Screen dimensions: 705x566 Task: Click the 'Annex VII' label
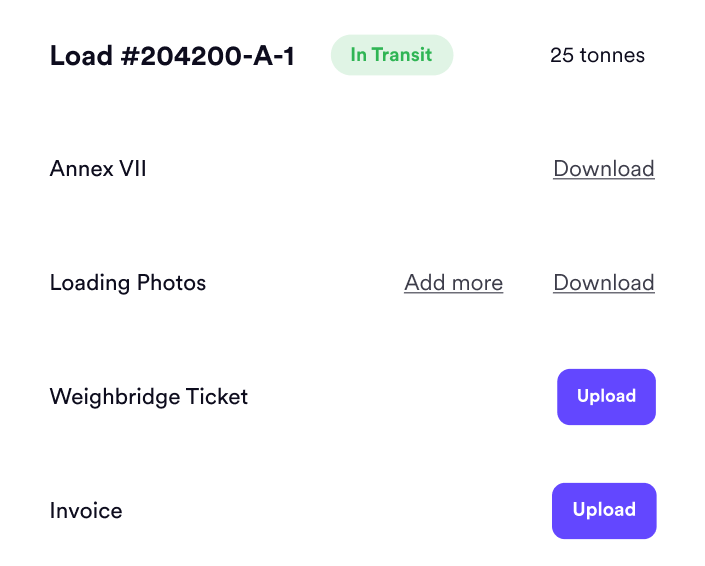(98, 169)
